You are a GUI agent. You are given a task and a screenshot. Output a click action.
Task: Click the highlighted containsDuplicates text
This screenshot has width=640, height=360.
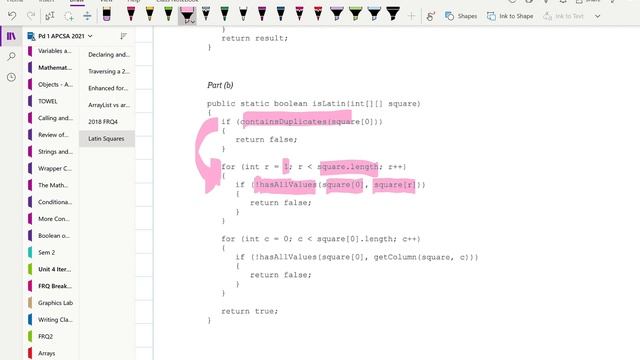click(x=284, y=122)
